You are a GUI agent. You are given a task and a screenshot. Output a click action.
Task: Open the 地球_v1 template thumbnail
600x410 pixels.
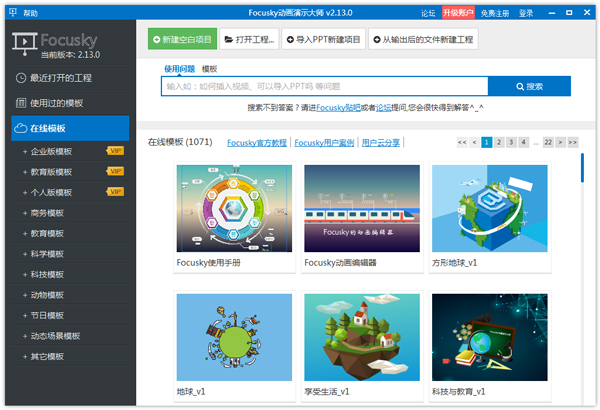click(234, 337)
